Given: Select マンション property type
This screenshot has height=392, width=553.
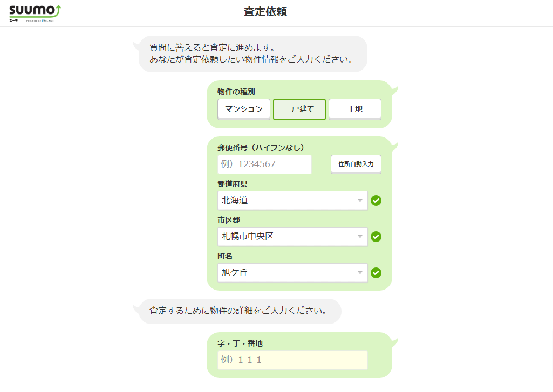Looking at the screenshot, I should (244, 109).
